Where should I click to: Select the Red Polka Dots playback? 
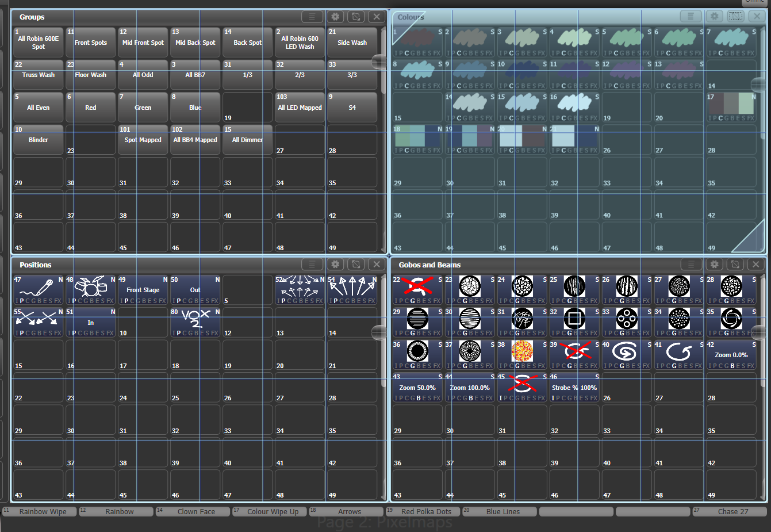point(423,511)
